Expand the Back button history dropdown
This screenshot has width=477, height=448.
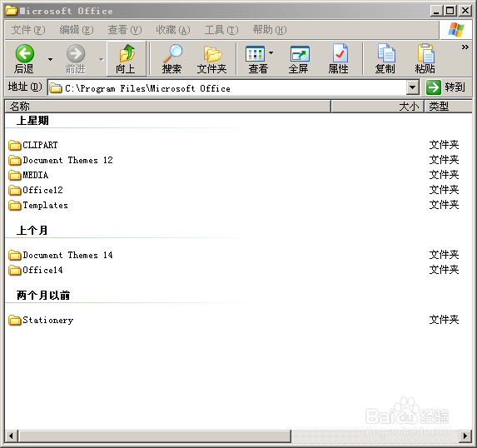click(x=50, y=59)
